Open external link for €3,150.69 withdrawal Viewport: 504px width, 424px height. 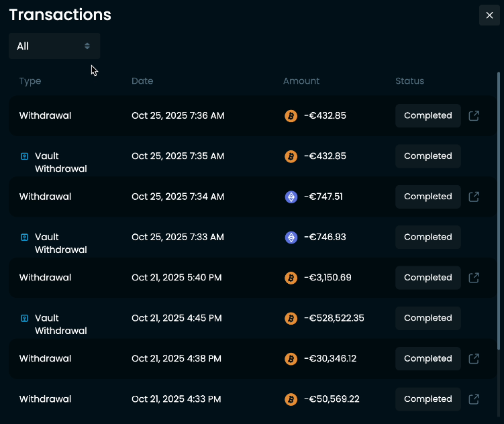pyautogui.click(x=474, y=278)
